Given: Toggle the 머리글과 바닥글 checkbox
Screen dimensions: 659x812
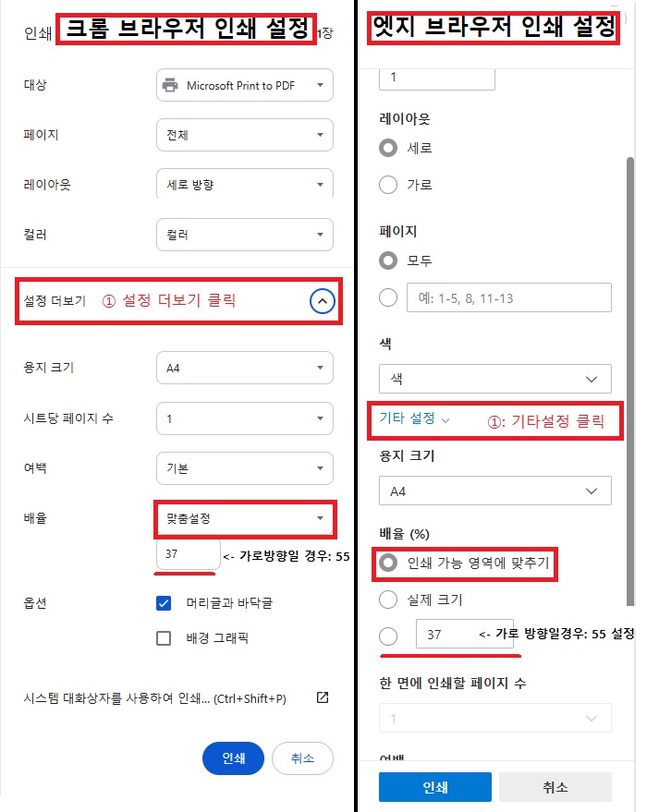Looking at the screenshot, I should 164,603.
